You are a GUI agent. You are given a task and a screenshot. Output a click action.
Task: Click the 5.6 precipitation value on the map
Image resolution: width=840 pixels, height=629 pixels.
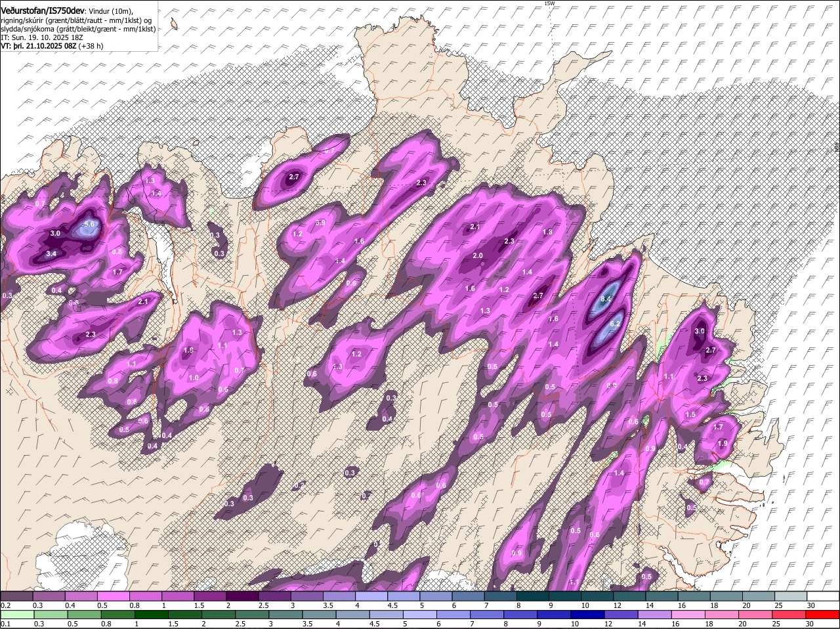click(x=91, y=225)
